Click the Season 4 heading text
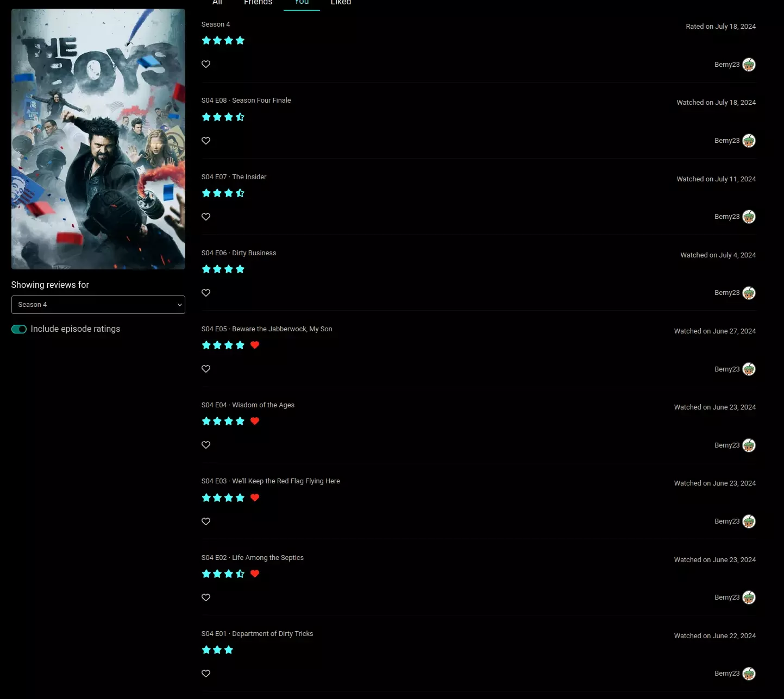This screenshot has width=784, height=699. tap(216, 24)
